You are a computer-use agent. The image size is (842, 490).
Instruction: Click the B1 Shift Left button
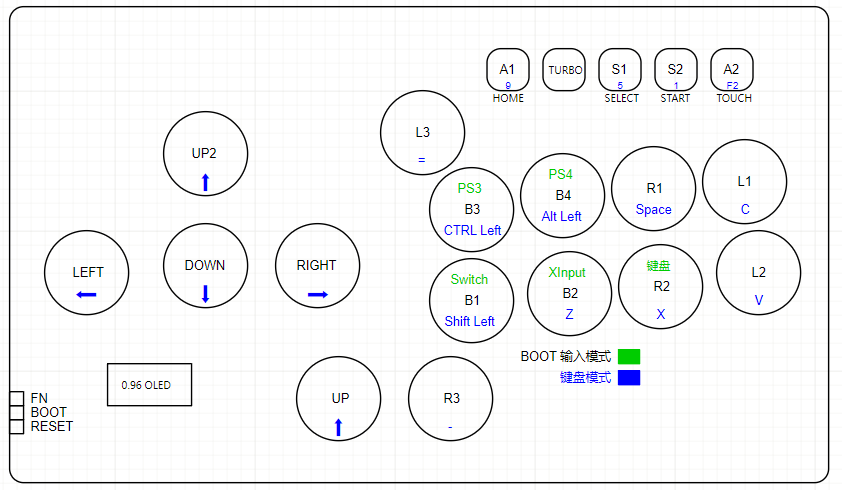(x=471, y=300)
